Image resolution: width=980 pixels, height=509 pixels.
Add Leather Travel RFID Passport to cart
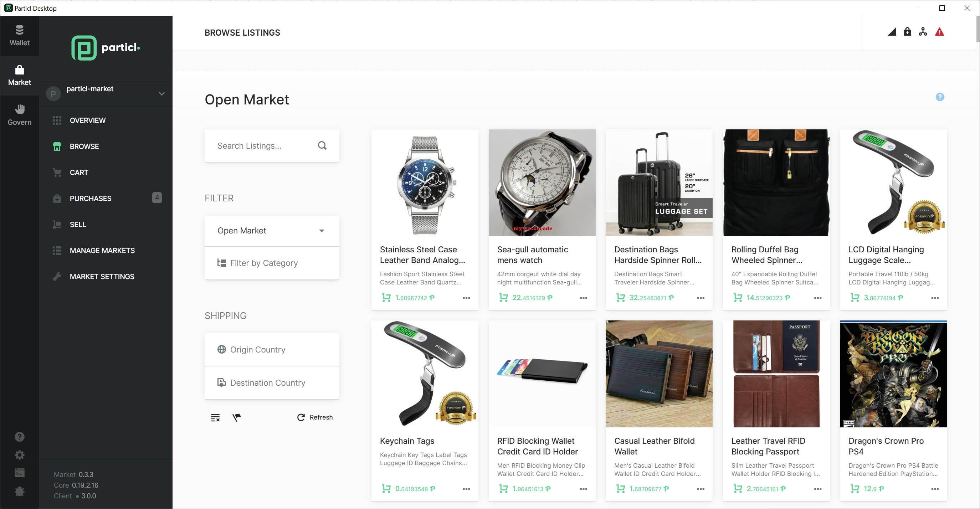point(738,489)
